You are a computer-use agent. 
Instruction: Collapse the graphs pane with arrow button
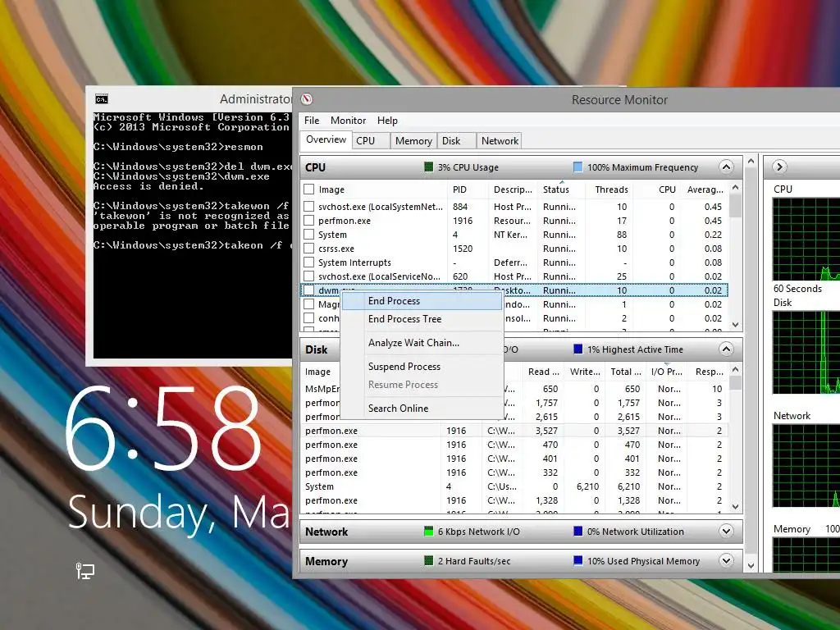[779, 167]
